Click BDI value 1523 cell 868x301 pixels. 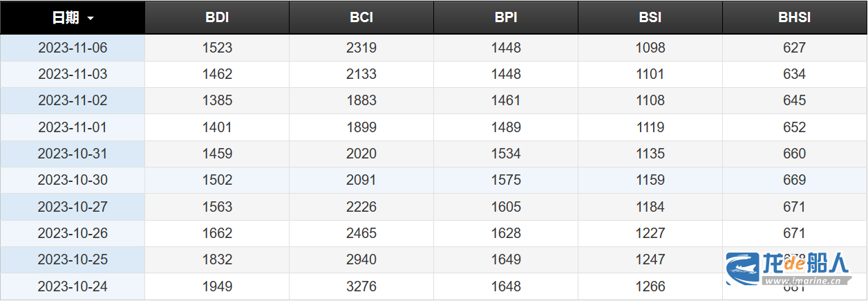(217, 48)
